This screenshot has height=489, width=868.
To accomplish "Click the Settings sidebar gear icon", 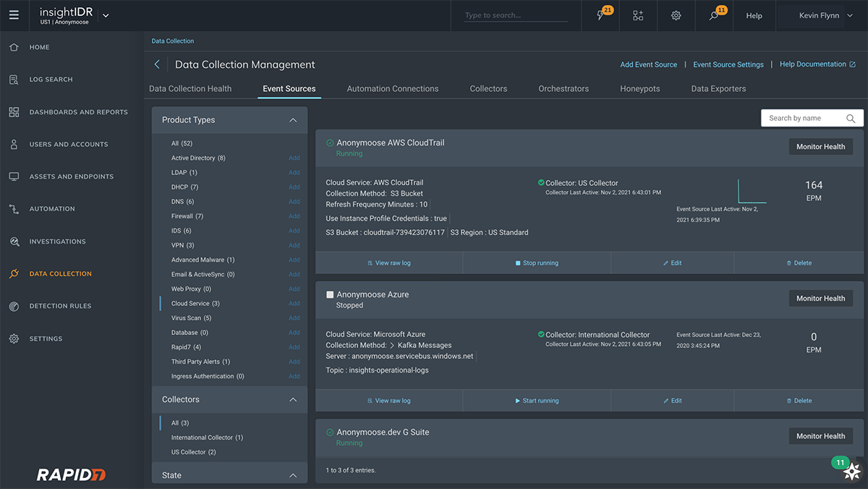I will [14, 339].
